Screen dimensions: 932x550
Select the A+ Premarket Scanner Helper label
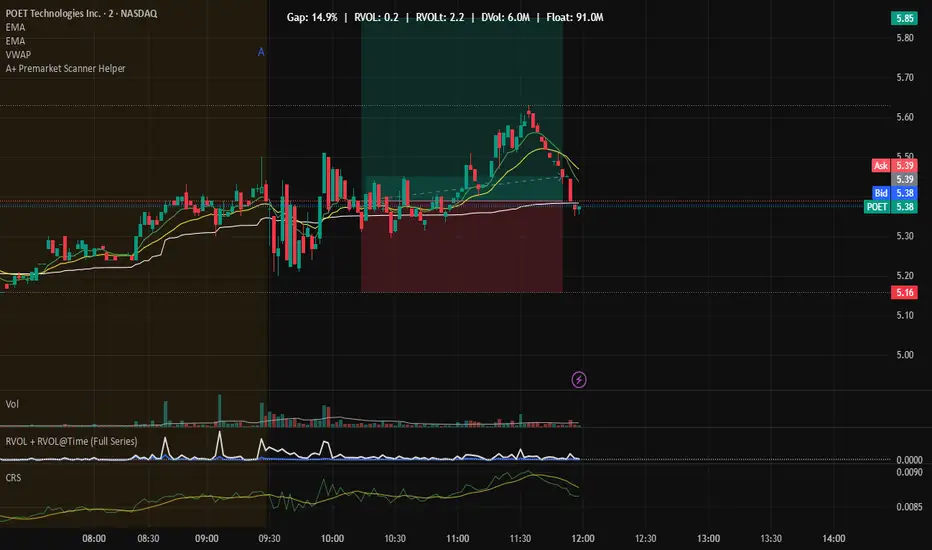coord(65,68)
